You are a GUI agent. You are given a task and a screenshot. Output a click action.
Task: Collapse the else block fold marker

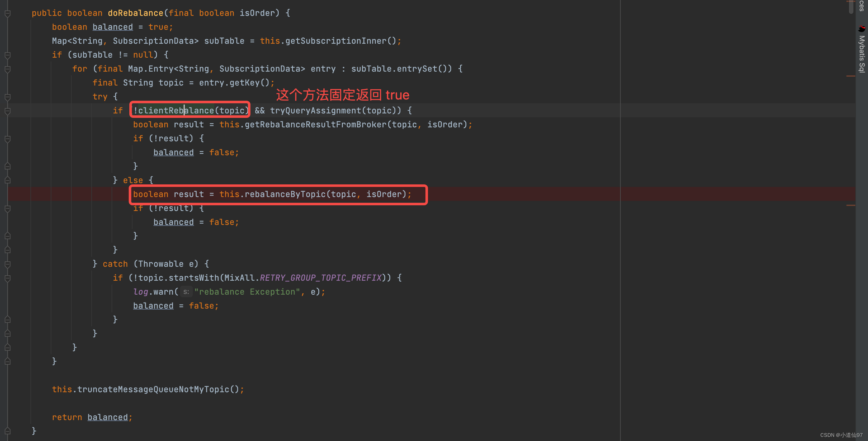coord(7,180)
